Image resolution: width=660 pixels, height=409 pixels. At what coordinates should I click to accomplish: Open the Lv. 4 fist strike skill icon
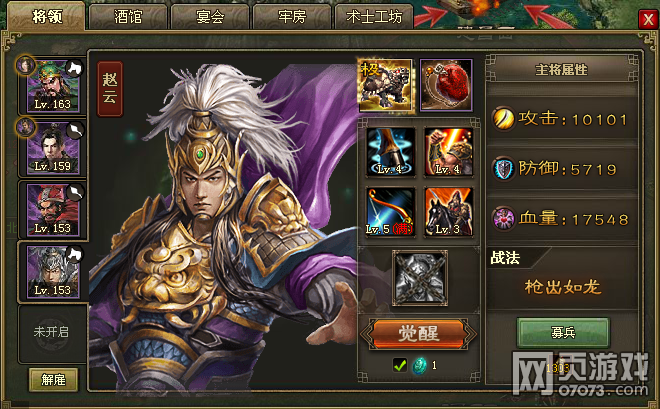448,151
